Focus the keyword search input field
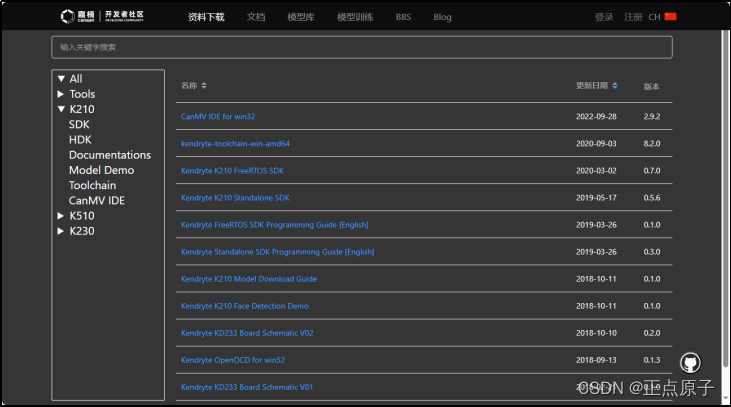 pyautogui.click(x=362, y=47)
